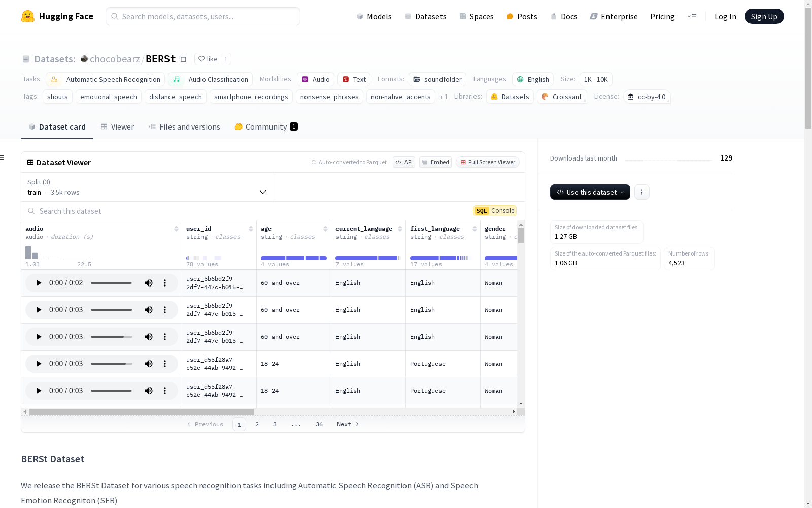812x508 pixels.
Task: Open the API button in Dataset Viewer
Action: (404, 162)
